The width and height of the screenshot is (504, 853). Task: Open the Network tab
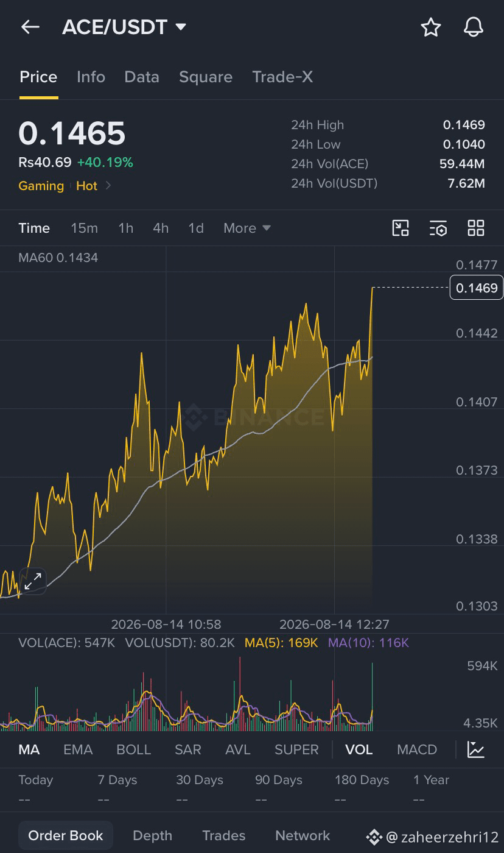point(303,836)
